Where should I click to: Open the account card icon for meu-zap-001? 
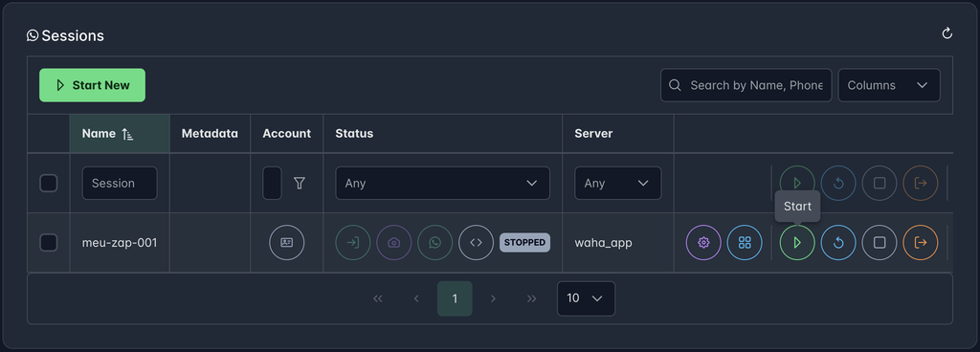287,243
